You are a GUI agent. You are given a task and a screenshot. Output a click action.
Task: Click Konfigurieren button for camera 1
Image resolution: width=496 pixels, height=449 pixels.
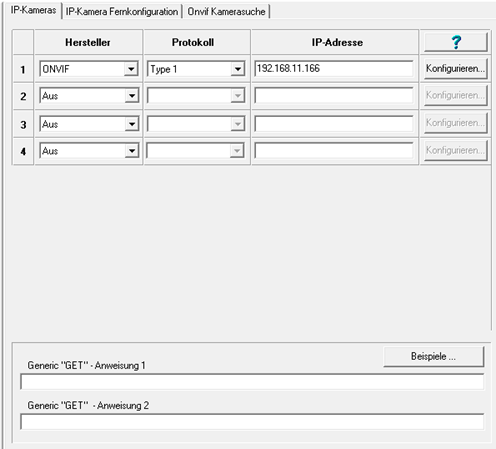click(x=455, y=69)
